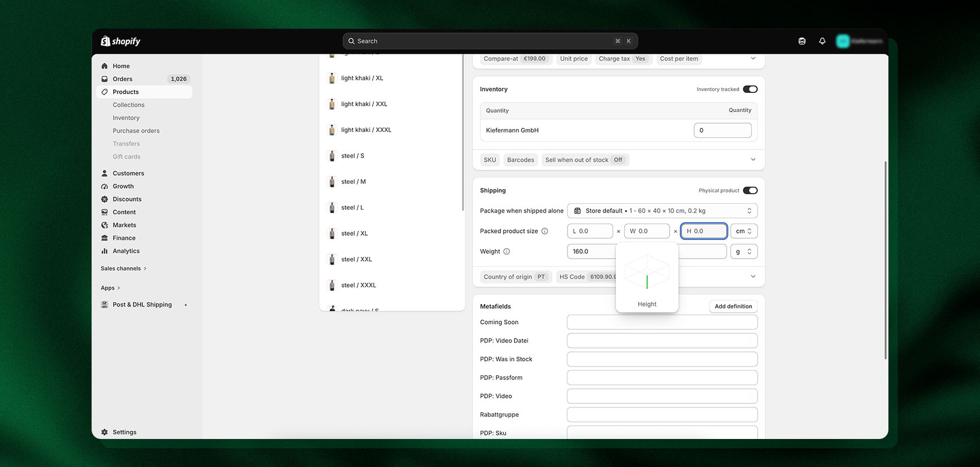Click the Shopify logo
The width and height of the screenshot is (980, 467).
pos(121,41)
